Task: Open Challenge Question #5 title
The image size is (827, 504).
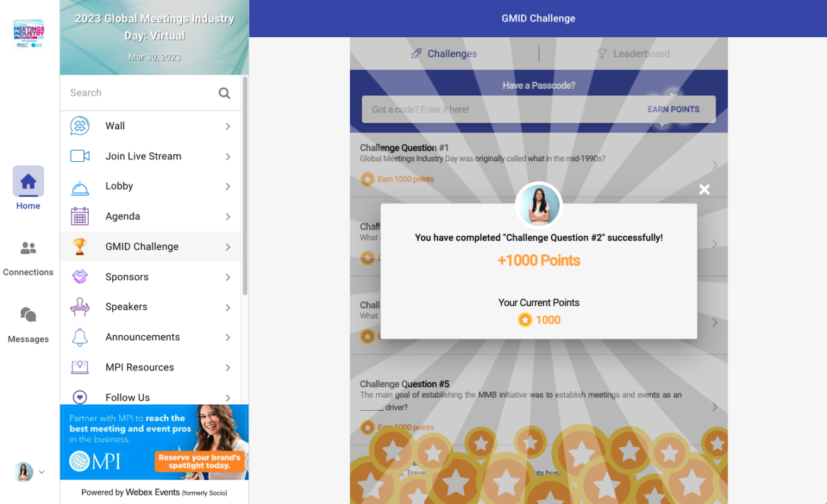Action: tap(404, 384)
